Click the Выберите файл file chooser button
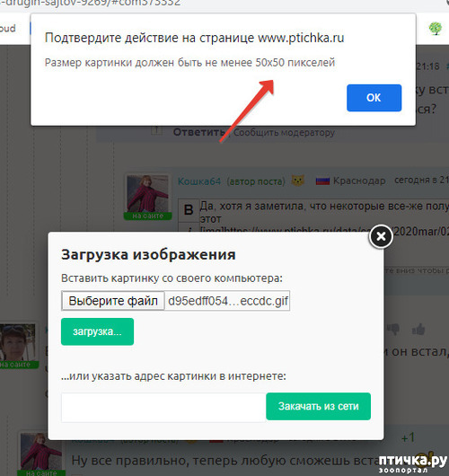 coord(113,301)
